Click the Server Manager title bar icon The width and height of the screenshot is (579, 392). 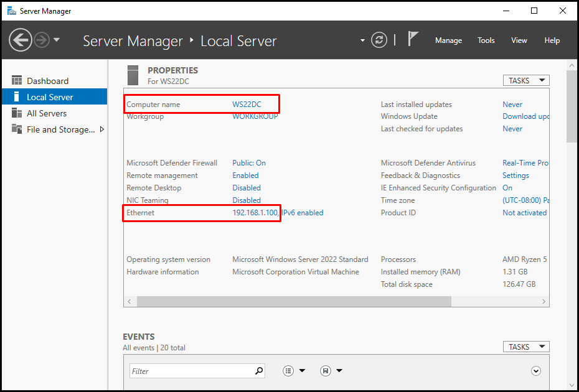pos(12,11)
